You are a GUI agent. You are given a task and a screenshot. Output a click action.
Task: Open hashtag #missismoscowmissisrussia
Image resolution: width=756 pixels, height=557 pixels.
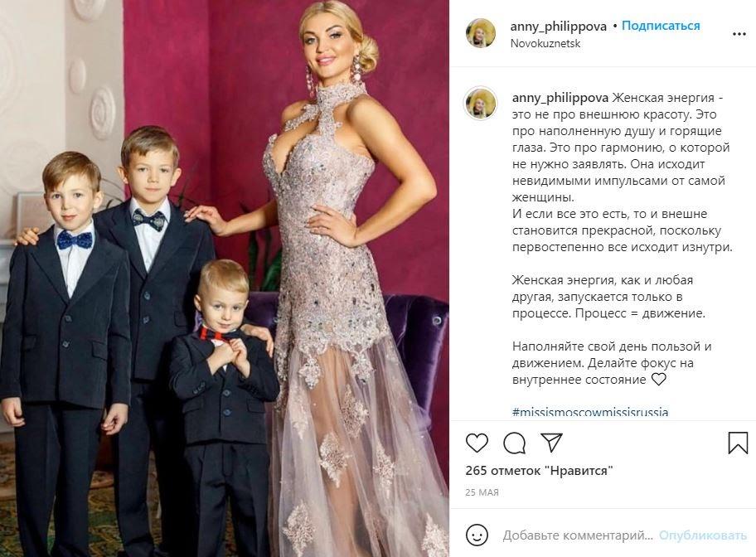click(590, 412)
